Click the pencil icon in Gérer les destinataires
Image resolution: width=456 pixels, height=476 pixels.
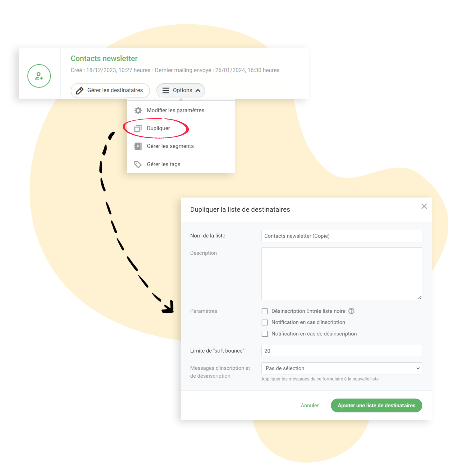(x=80, y=90)
